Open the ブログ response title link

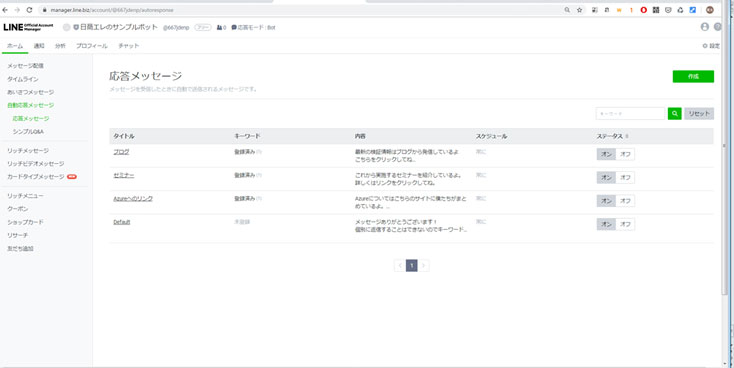pyautogui.click(x=121, y=152)
